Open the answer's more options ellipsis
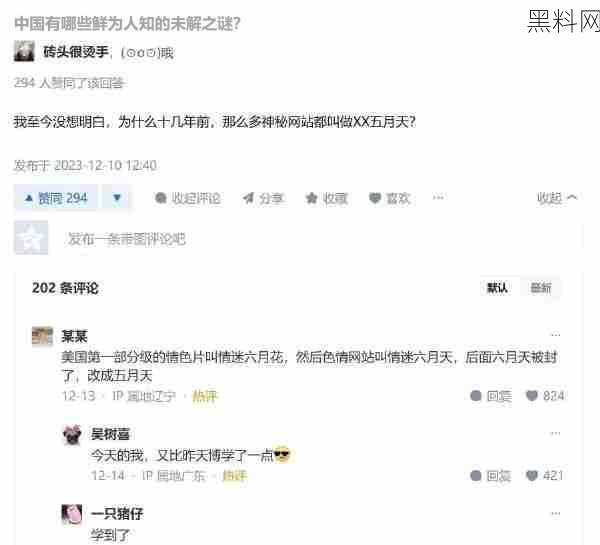This screenshot has height=545, width=600. (x=438, y=197)
